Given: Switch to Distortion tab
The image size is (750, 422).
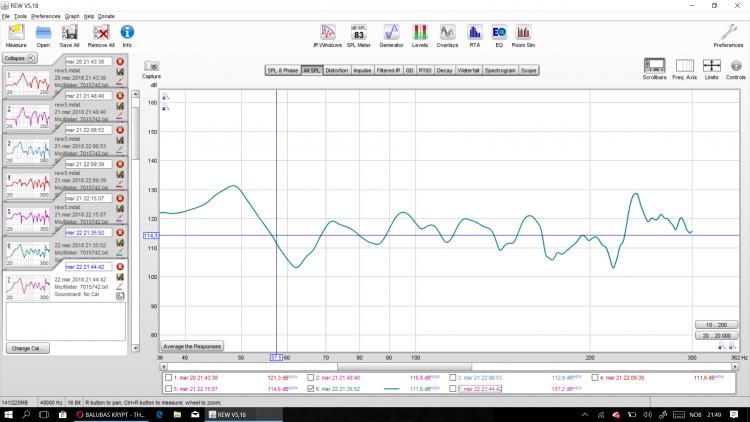Looking at the screenshot, I should coord(337,70).
